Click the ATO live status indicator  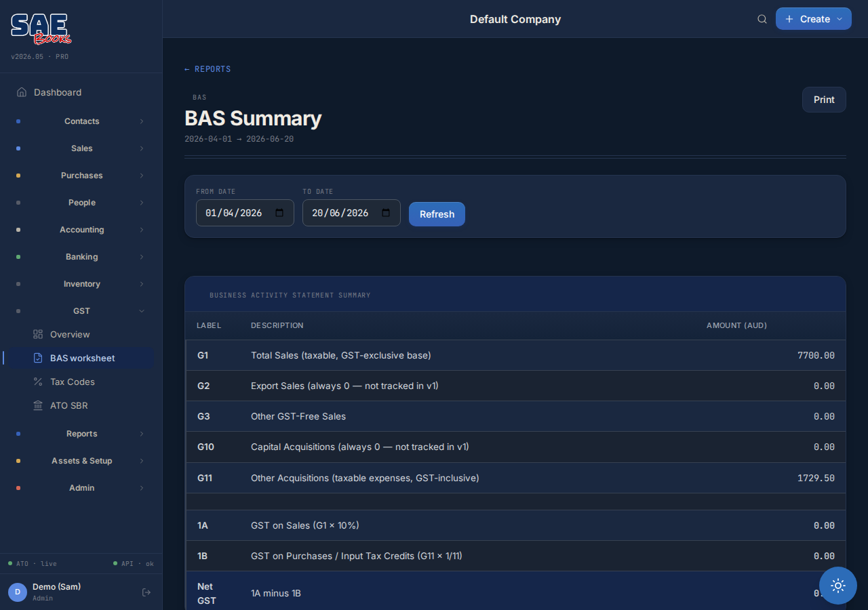(33, 563)
